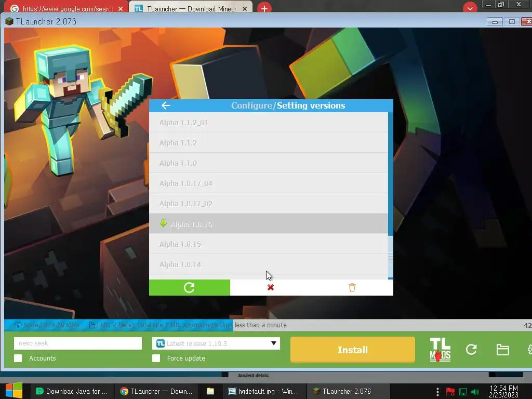Click the version dropdown arrow
Image resolution: width=532 pixels, height=399 pixels.
pyautogui.click(x=273, y=343)
